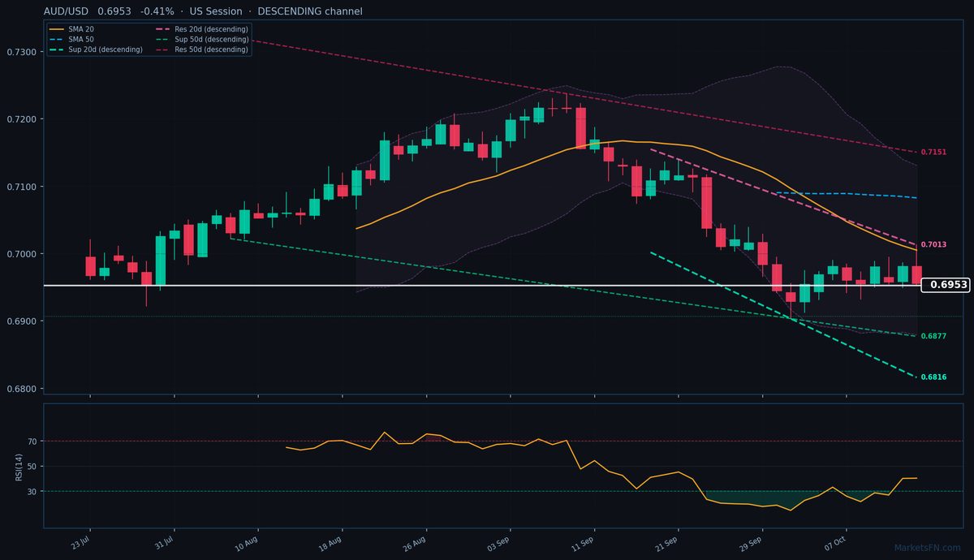This screenshot has width=974, height=560.
Task: Click the 07 Oct date label
Action: [836, 543]
